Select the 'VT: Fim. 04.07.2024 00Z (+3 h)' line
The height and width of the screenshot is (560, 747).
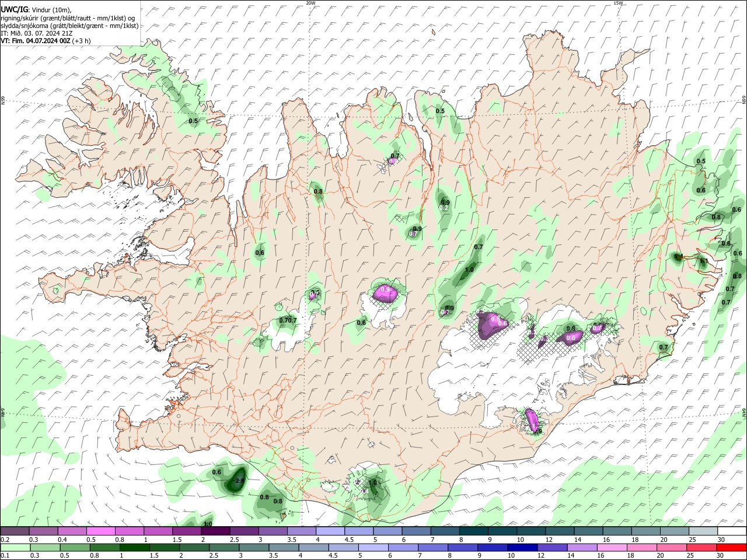[46, 41]
